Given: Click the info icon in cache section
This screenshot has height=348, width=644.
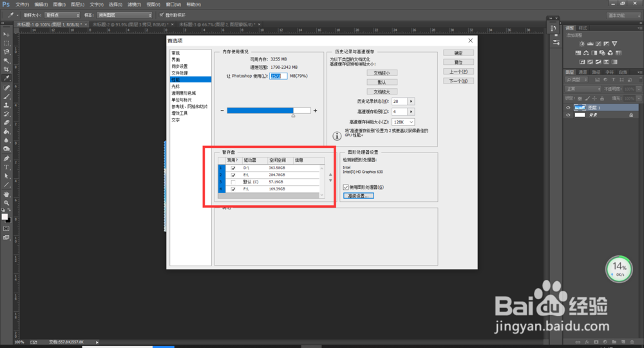Looking at the screenshot, I should coord(337,136).
